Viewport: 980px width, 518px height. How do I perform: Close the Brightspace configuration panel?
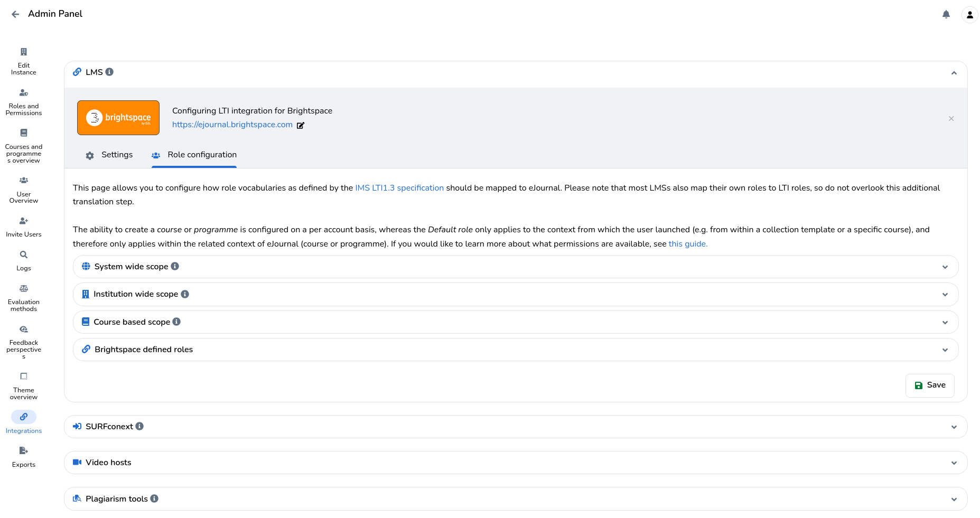[951, 119]
